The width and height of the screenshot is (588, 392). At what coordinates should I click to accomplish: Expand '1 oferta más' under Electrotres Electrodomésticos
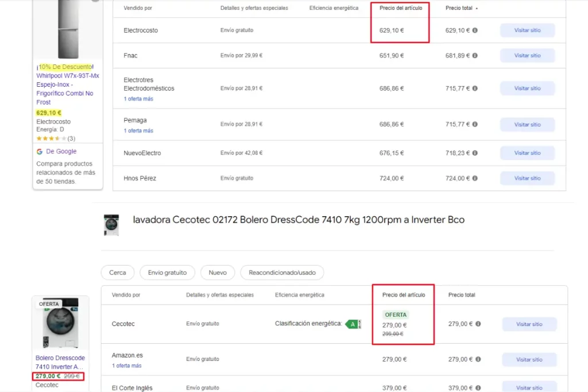(138, 99)
